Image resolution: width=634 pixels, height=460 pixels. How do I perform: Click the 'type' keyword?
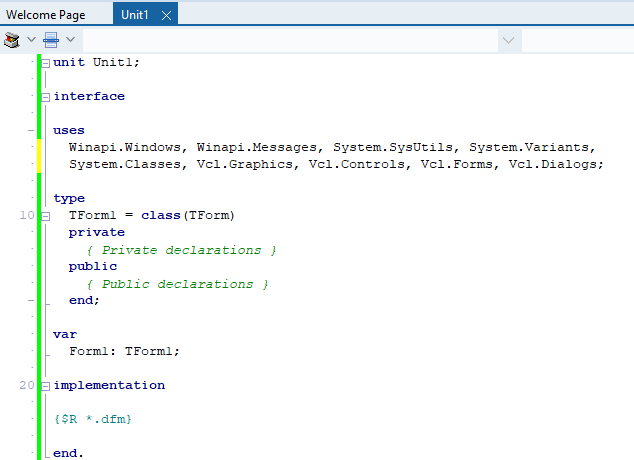click(x=69, y=198)
